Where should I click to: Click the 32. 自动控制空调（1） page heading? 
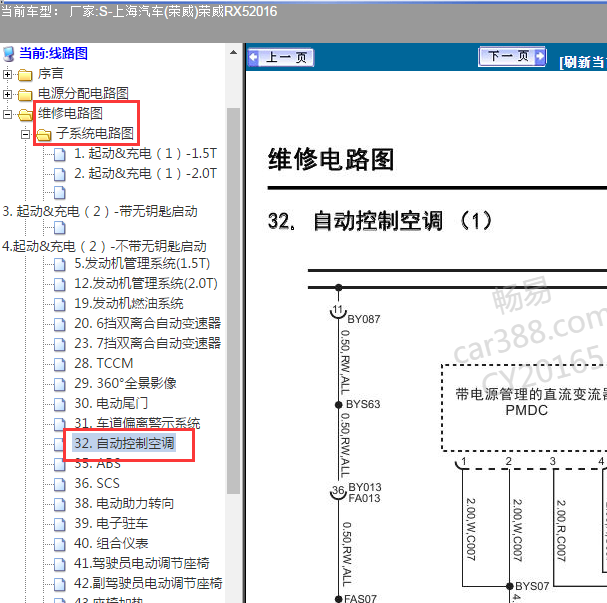tap(380, 221)
